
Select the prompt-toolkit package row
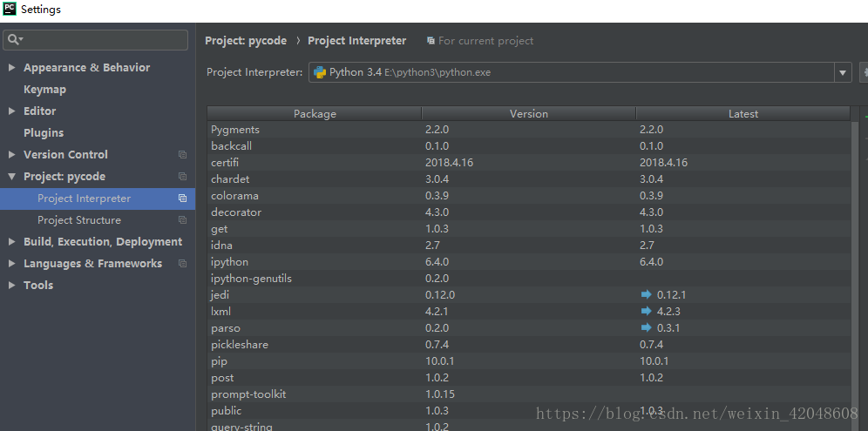(529, 394)
